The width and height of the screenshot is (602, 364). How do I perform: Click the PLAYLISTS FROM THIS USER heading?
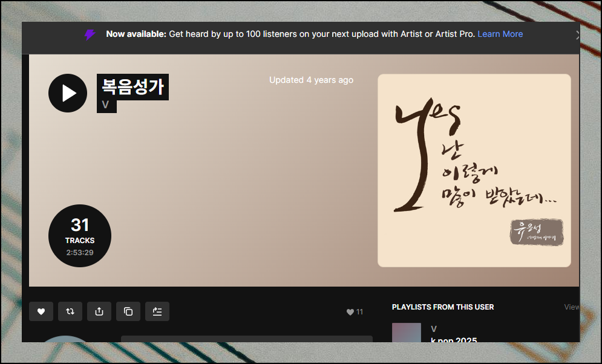[x=443, y=307]
